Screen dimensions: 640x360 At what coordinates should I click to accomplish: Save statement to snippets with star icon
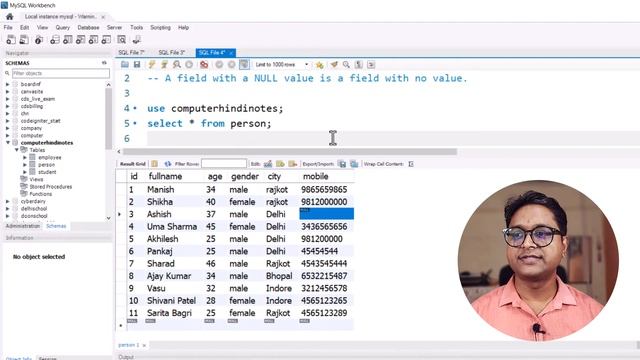(x=320, y=64)
